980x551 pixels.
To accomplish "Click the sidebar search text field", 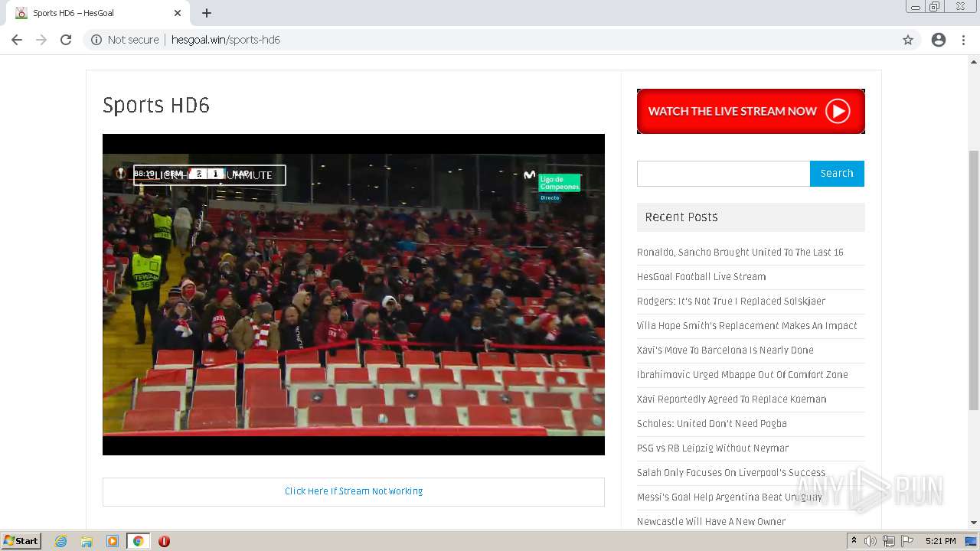I will (724, 174).
